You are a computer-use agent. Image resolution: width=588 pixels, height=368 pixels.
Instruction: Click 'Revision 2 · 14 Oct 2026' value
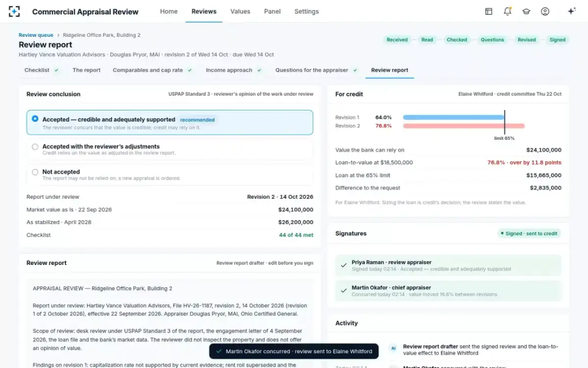pyautogui.click(x=280, y=197)
